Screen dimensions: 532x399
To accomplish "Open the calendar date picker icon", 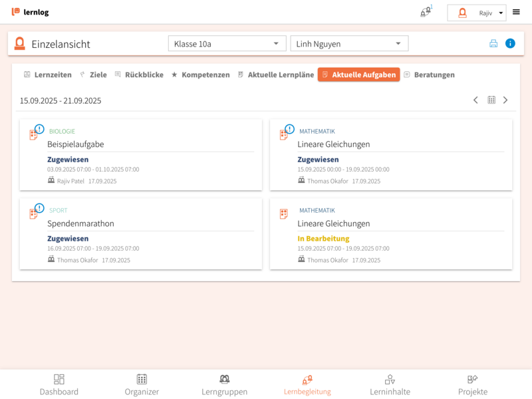I will [491, 100].
